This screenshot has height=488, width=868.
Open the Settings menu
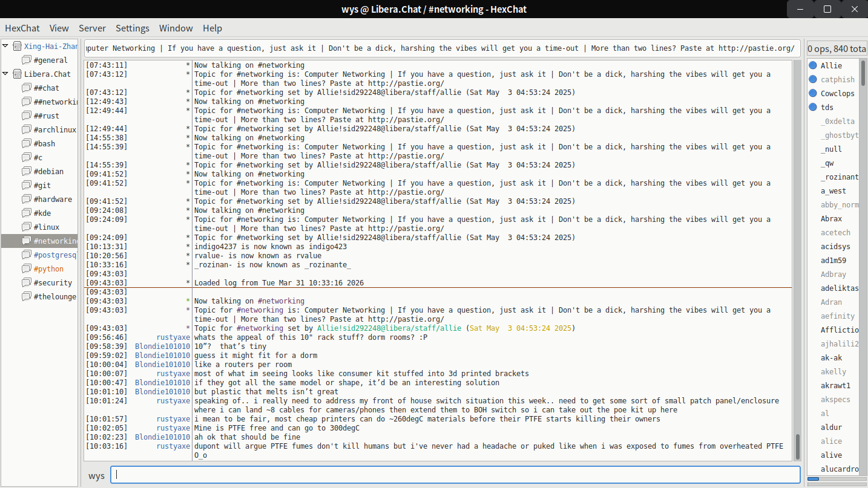[132, 28]
